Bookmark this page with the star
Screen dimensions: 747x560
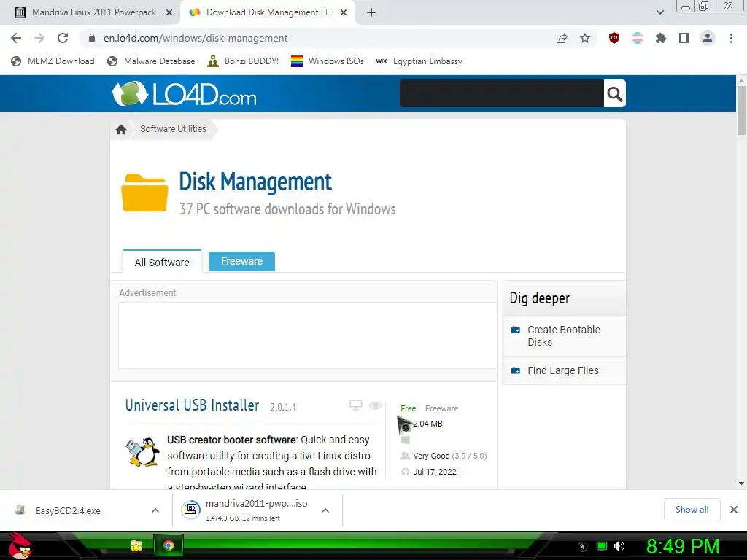pos(585,38)
